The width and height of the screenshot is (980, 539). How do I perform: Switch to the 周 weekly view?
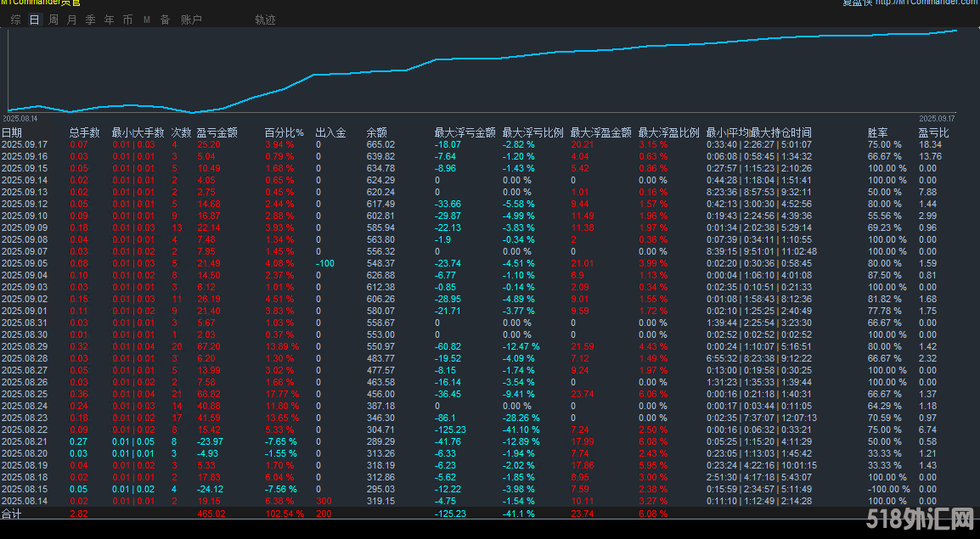[52, 19]
